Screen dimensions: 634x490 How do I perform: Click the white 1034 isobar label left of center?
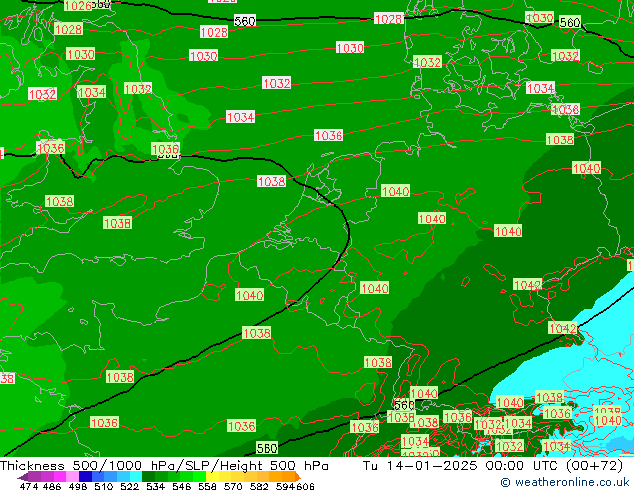coord(241,117)
